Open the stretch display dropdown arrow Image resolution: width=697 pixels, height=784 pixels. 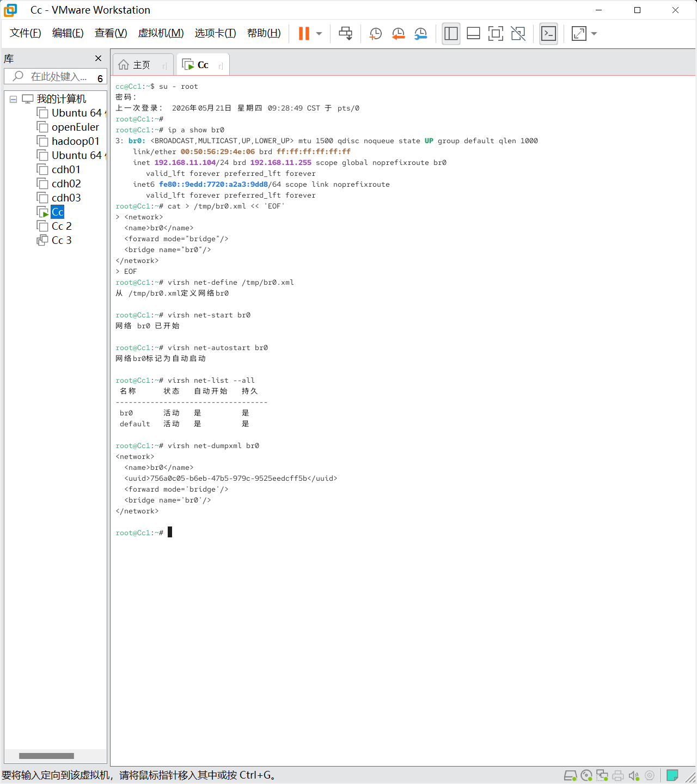point(594,34)
